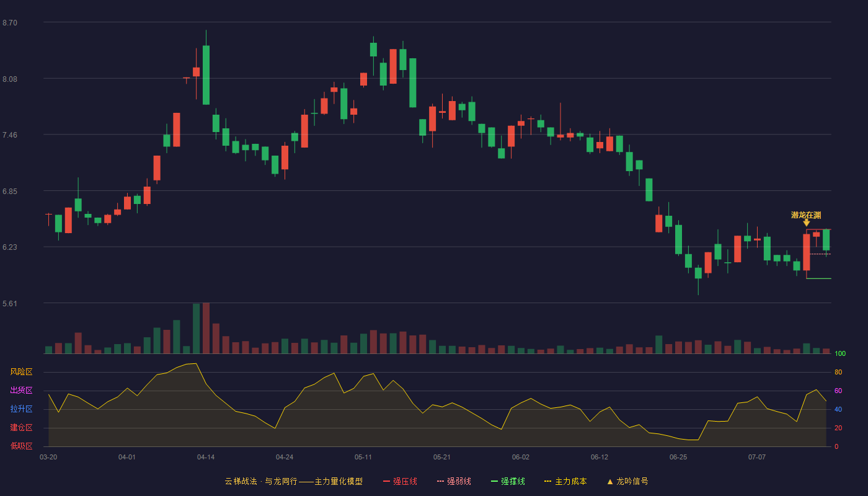The image size is (868, 496).
Task: Toggle the 强撑线 legend entry
Action: (508, 481)
